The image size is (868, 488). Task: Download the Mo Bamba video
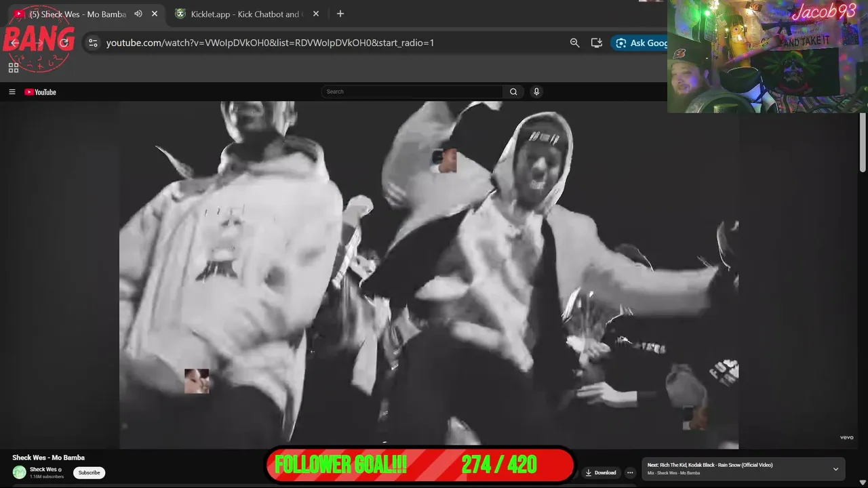pos(601,472)
